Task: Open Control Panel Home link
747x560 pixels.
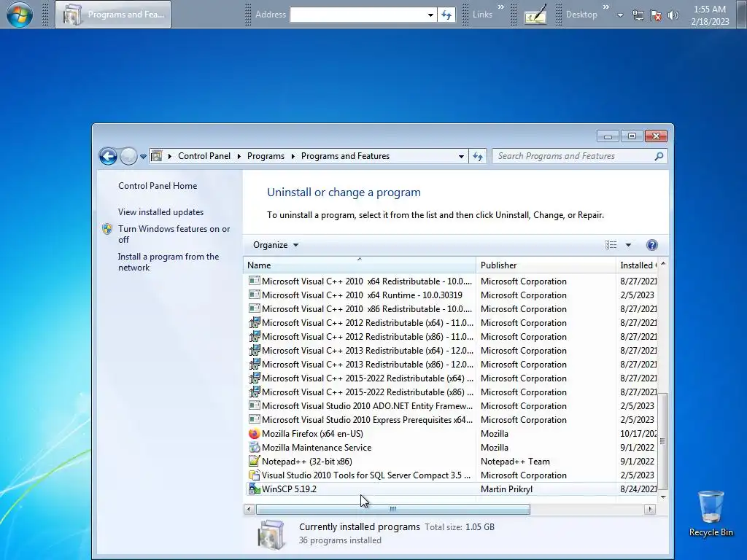Action: click(x=158, y=186)
